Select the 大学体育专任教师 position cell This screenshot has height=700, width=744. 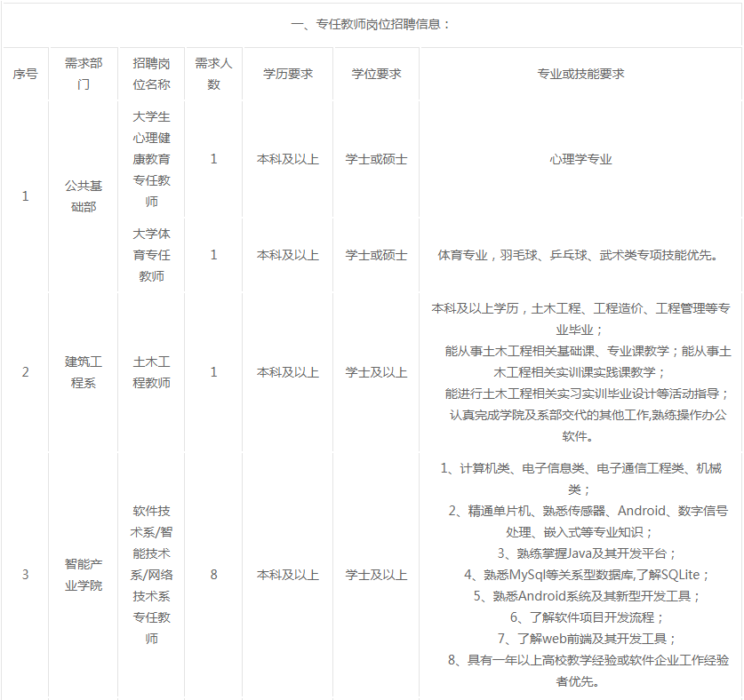click(x=151, y=255)
